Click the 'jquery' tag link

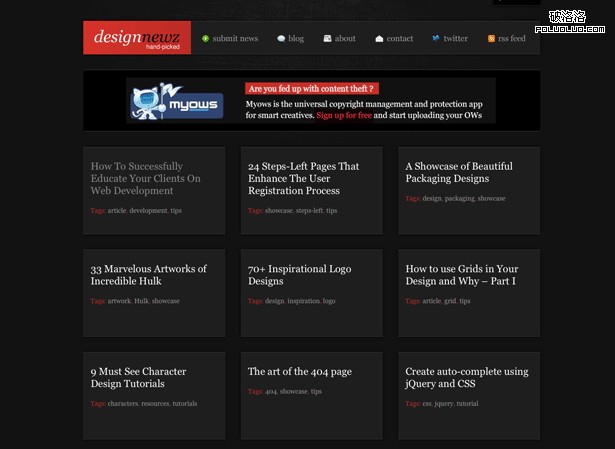[x=444, y=404]
